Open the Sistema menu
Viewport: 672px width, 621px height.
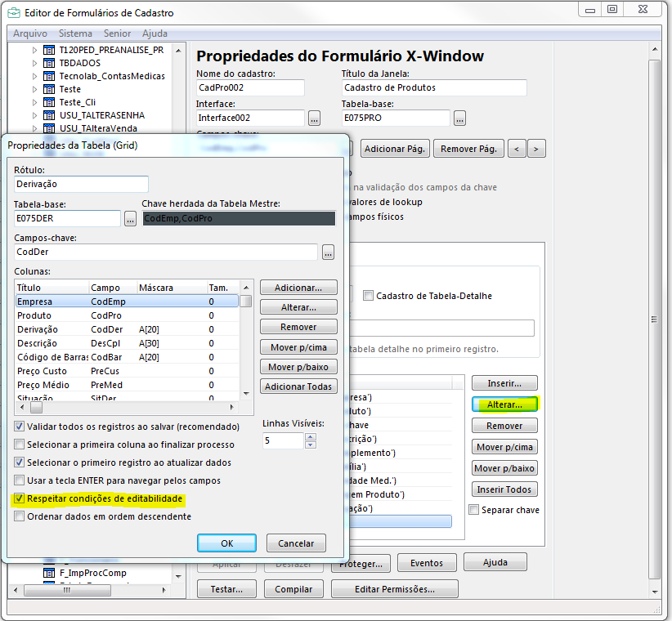pyautogui.click(x=75, y=34)
